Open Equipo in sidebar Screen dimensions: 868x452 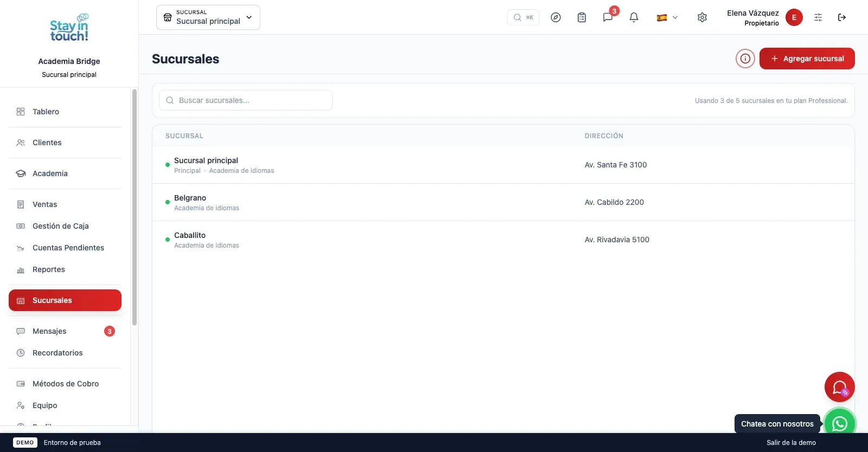click(65, 405)
